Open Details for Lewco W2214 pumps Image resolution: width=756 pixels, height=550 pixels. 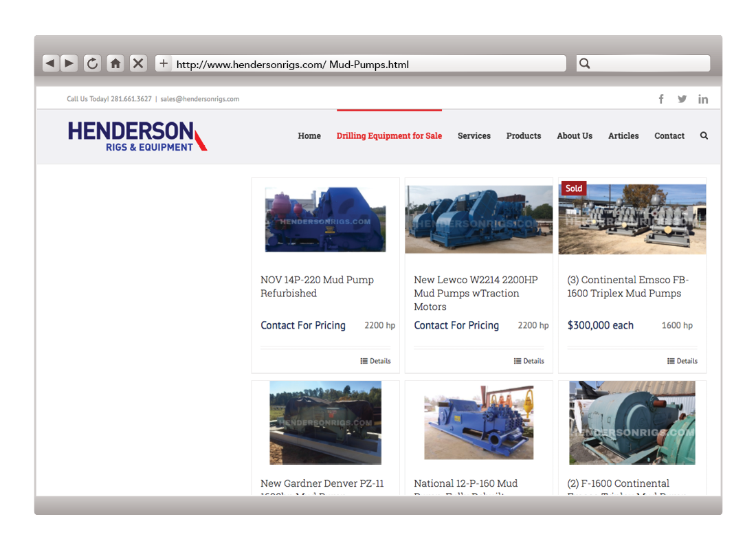click(529, 361)
